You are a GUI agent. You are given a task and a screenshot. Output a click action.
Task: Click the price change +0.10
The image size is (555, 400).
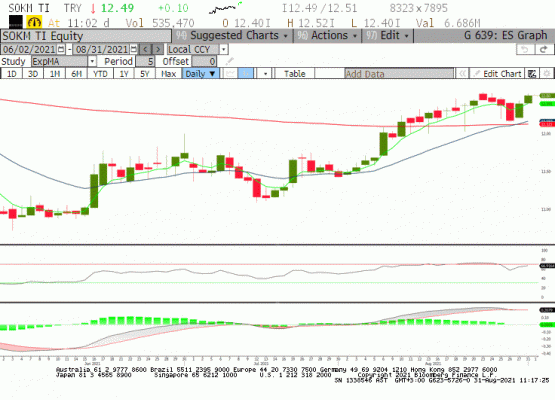point(173,8)
